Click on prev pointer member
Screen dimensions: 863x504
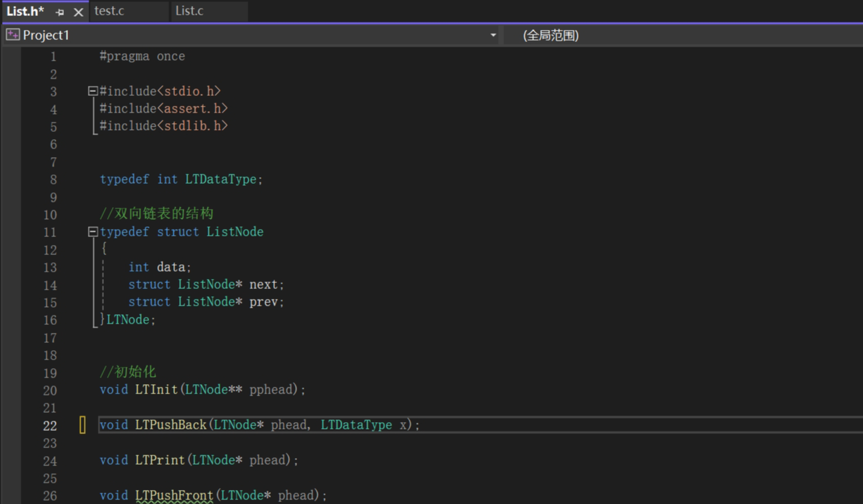(264, 302)
